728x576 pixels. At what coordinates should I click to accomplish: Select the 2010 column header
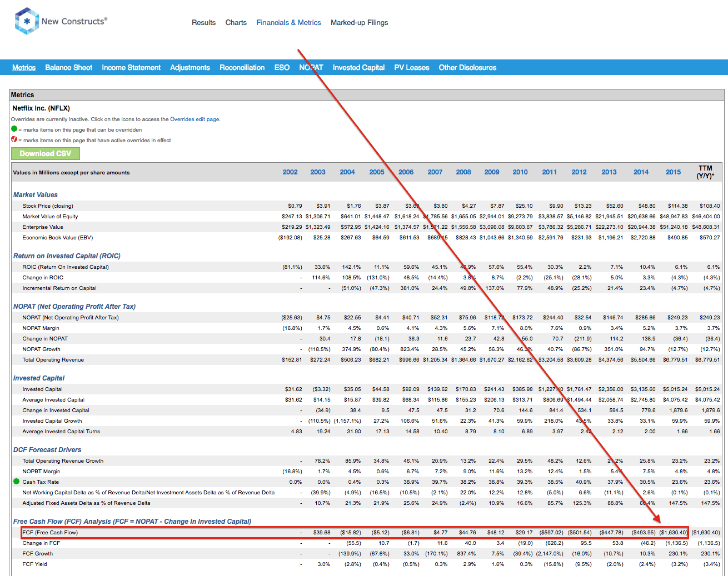(x=520, y=172)
